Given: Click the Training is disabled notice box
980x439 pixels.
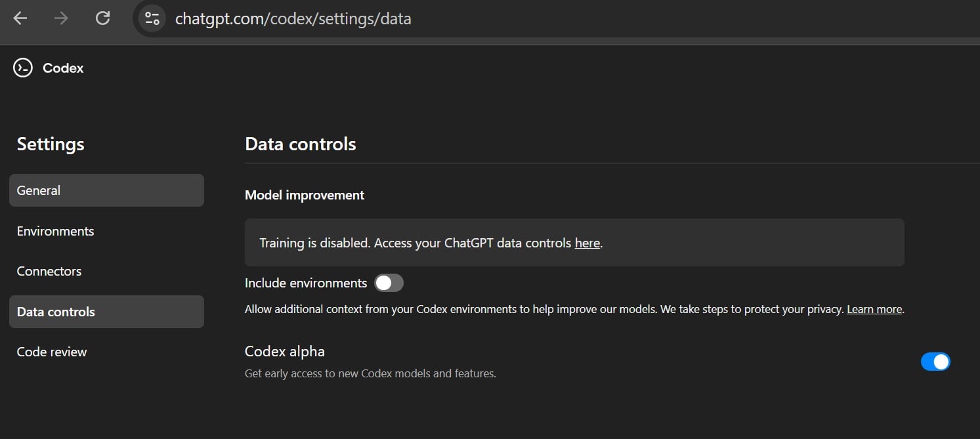Looking at the screenshot, I should pyautogui.click(x=574, y=242).
